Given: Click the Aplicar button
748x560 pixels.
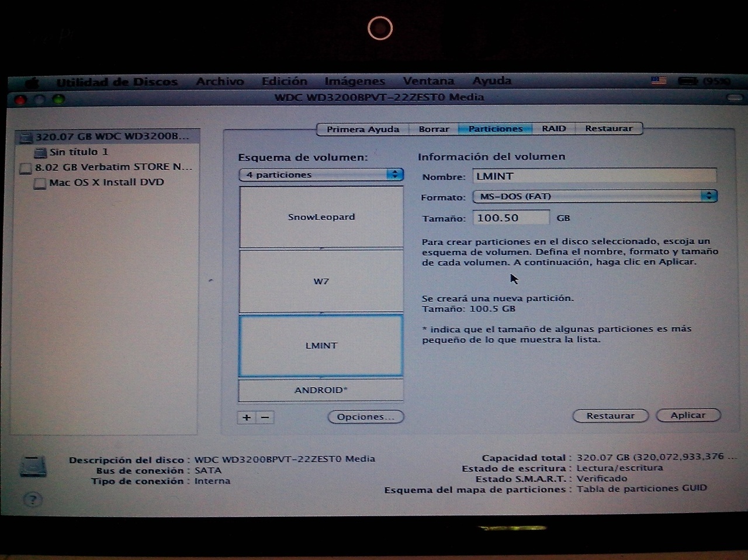Looking at the screenshot, I should (x=688, y=415).
